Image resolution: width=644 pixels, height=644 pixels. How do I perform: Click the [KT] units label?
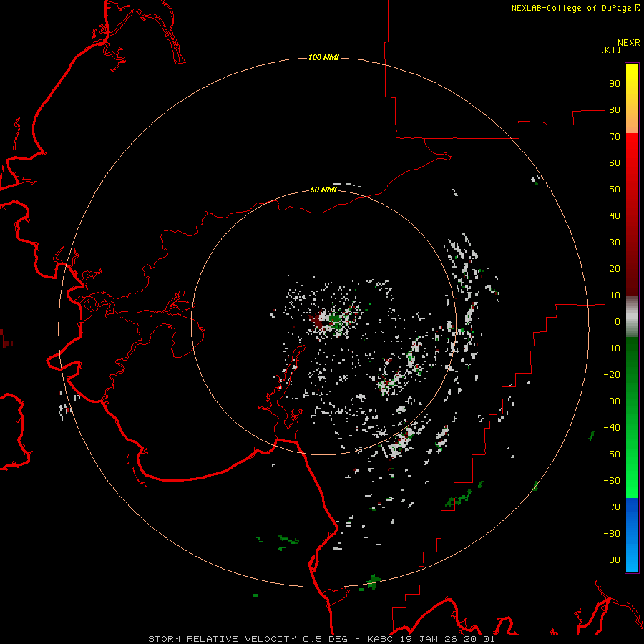point(611,49)
